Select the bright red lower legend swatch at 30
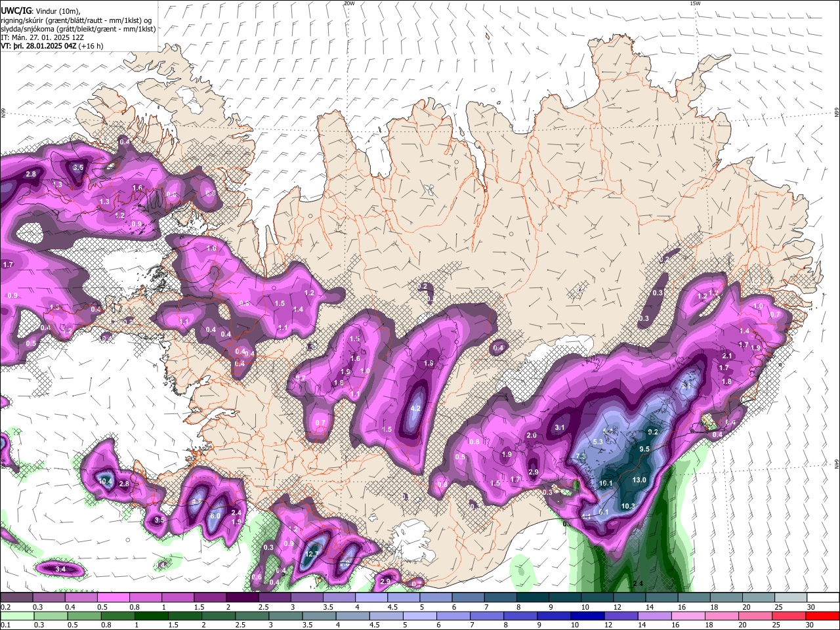Viewport: 840px width, 630px height. click(823, 616)
